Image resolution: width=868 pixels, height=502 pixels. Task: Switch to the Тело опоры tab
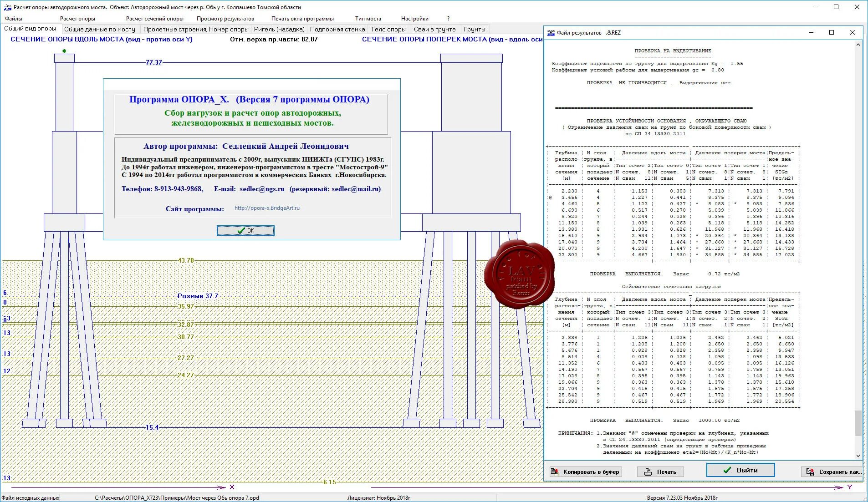click(388, 29)
